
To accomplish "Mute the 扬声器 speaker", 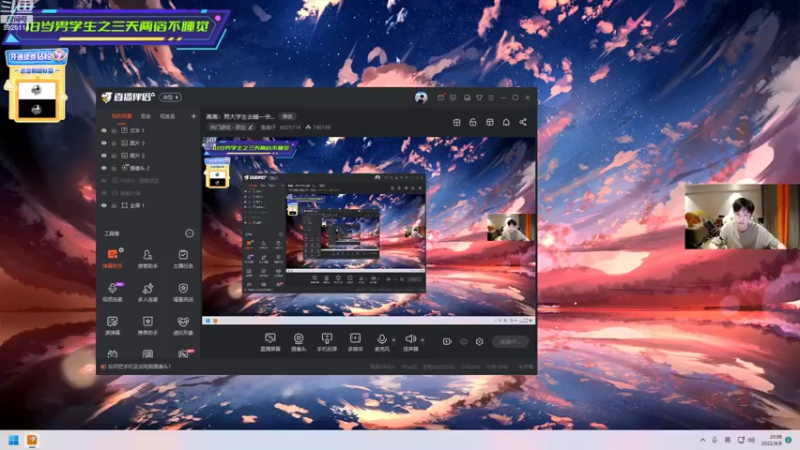I will tap(410, 342).
